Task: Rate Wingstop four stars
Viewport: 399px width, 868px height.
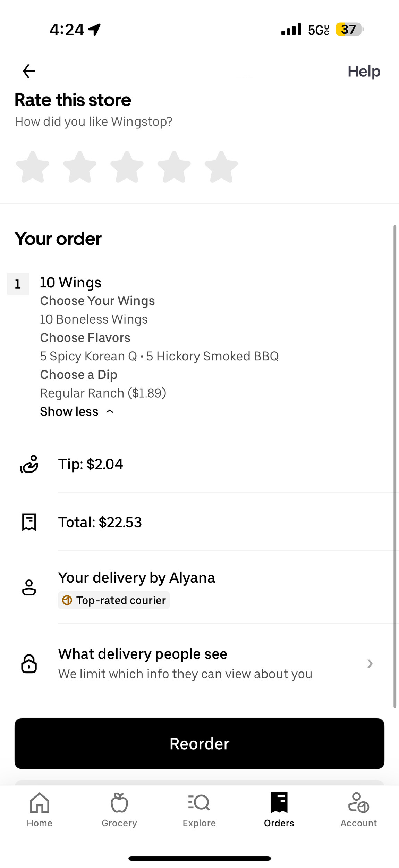Action: (174, 167)
